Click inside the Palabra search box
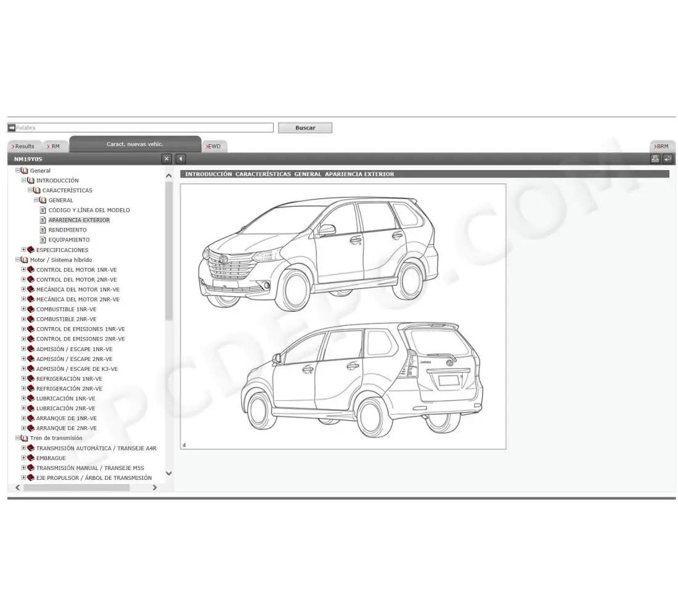The width and height of the screenshot is (678, 616). (142, 128)
